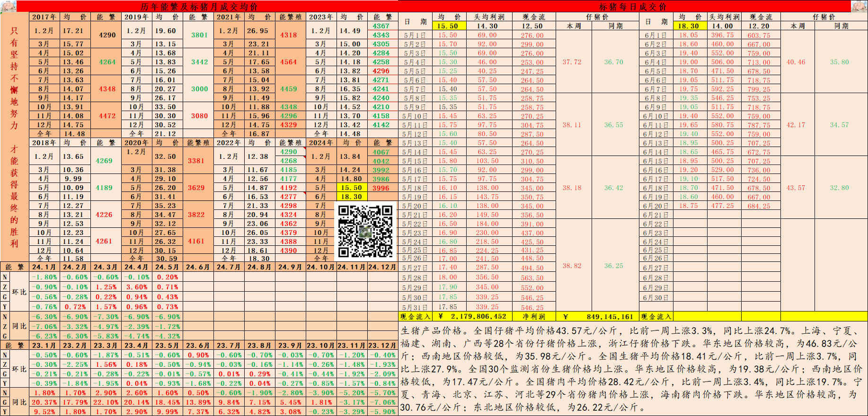The width and height of the screenshot is (868, 416).
Task: Select the 6月30日 date cell
Action: (x=655, y=298)
